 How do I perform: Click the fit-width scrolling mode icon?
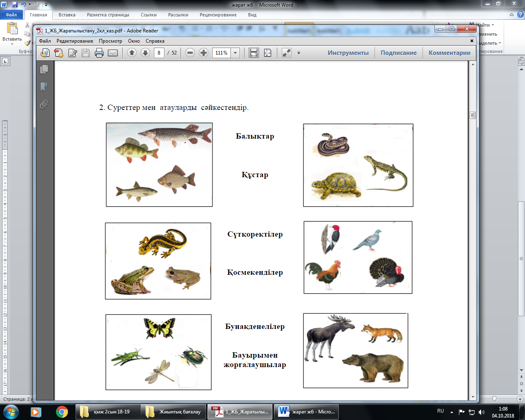point(254,53)
